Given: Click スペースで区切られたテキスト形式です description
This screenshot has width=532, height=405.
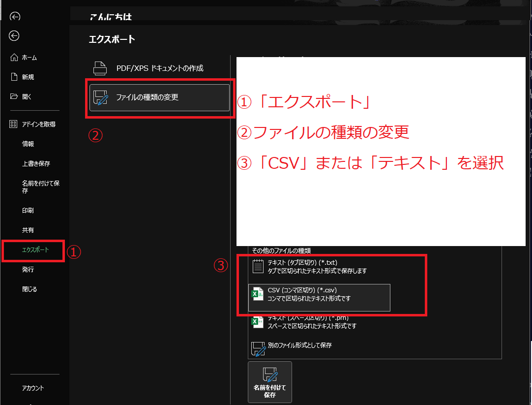Looking at the screenshot, I should click(x=312, y=326).
